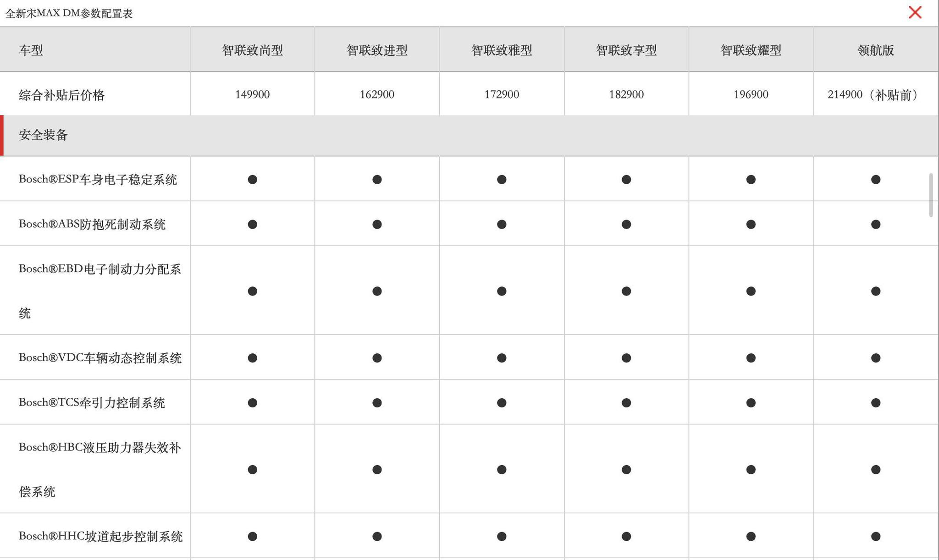Click the price 149900
The image size is (939, 560).
(x=252, y=94)
